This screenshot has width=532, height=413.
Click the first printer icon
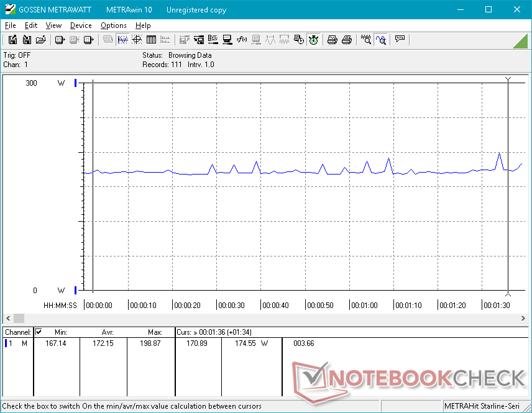click(332, 40)
